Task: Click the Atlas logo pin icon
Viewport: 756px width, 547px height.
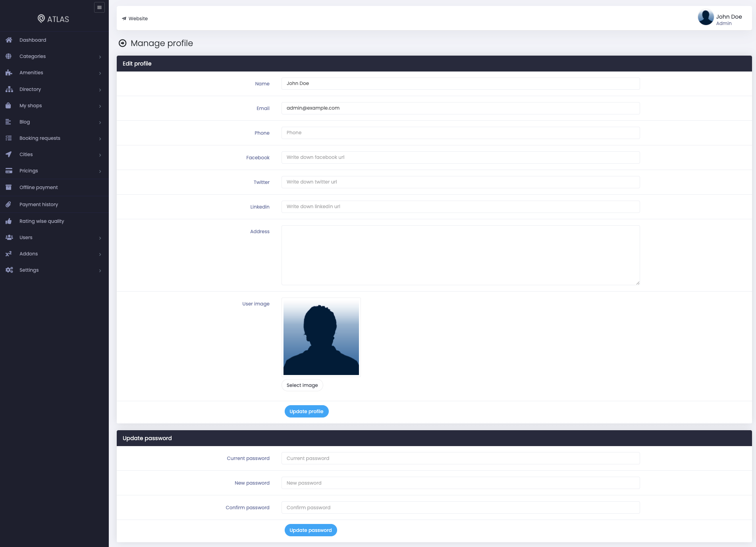Action: coord(41,19)
